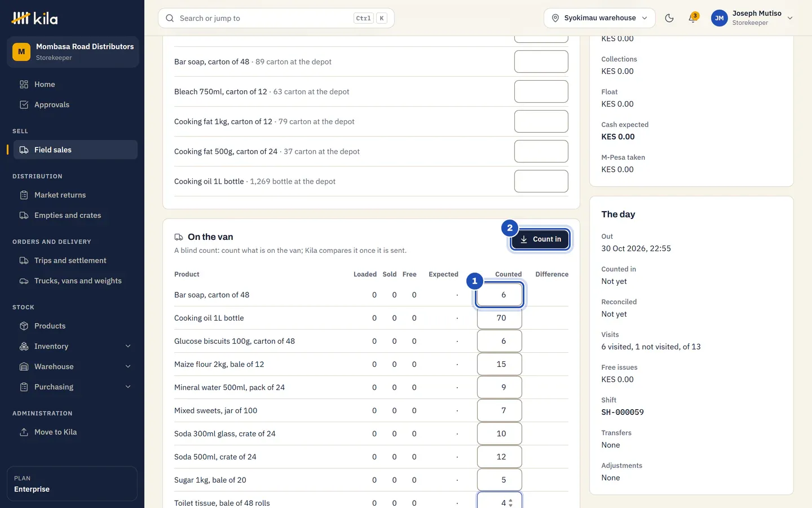Click the On the van truck icon

coord(179,237)
